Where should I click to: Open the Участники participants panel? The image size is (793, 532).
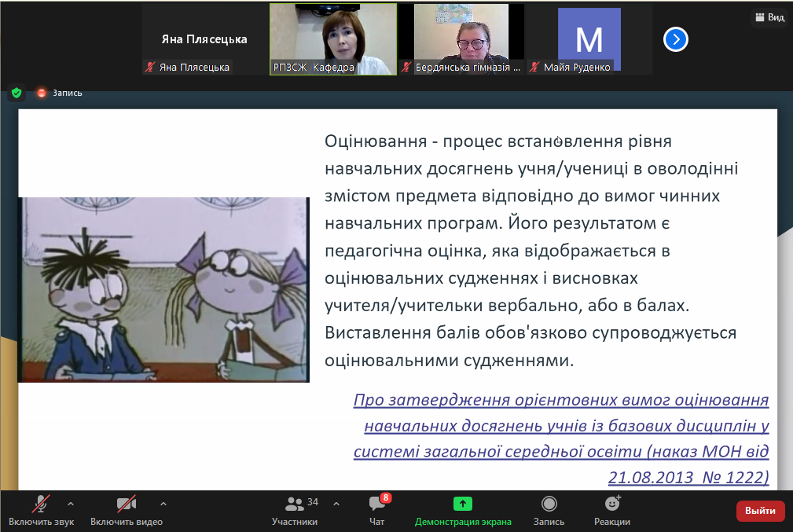(295, 511)
